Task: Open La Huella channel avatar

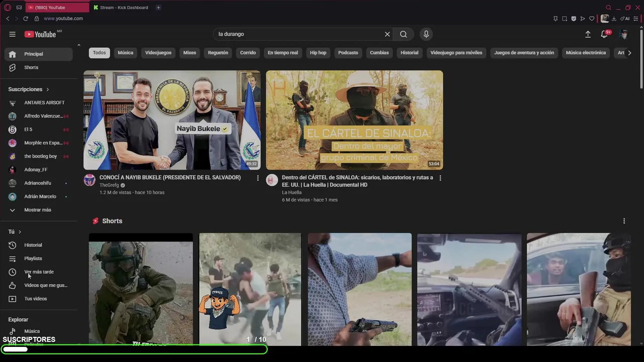Action: [x=272, y=180]
